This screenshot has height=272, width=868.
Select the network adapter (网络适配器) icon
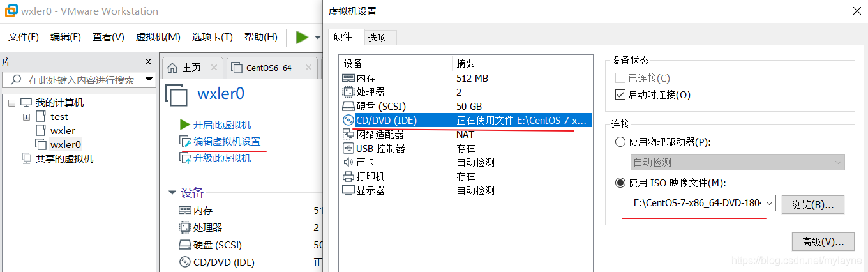348,134
